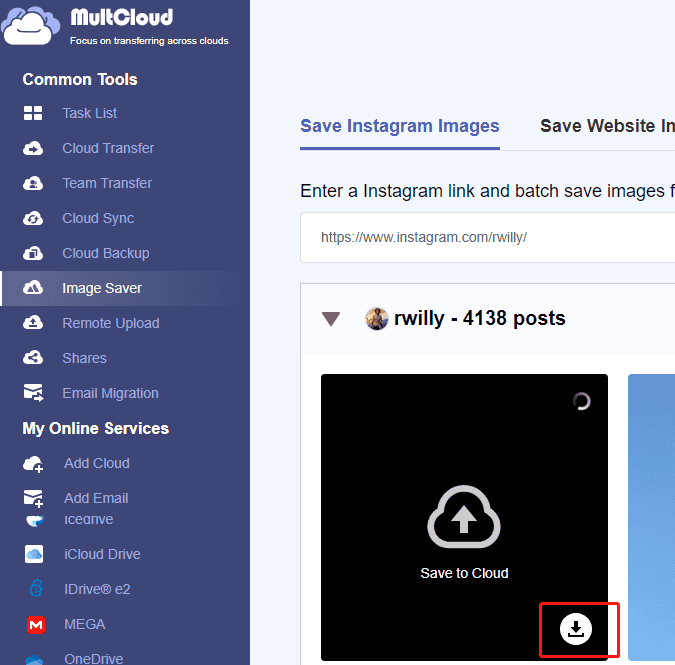
Task: Switch to Save Instagram Images tab
Action: pyautogui.click(x=399, y=126)
